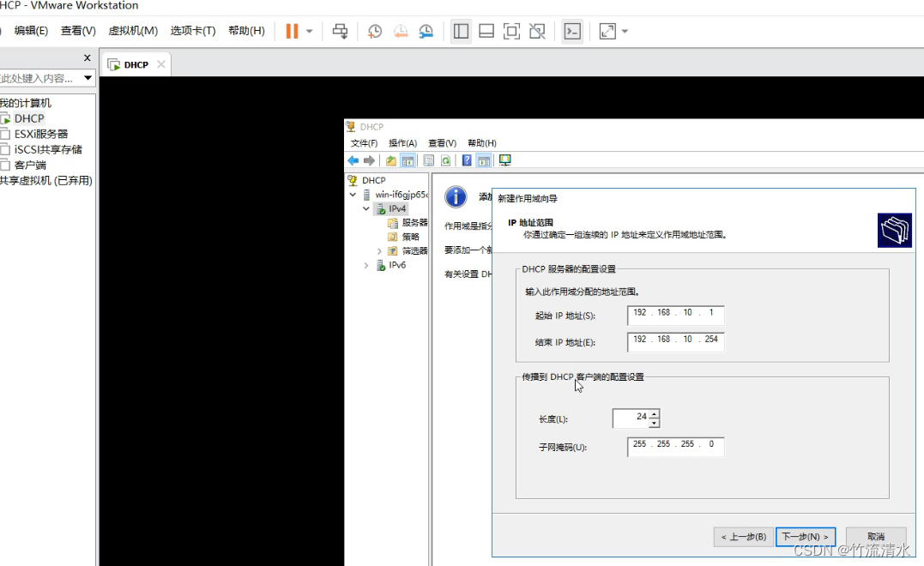
Task: Select the 筛选器 tree node
Action: [x=414, y=251]
